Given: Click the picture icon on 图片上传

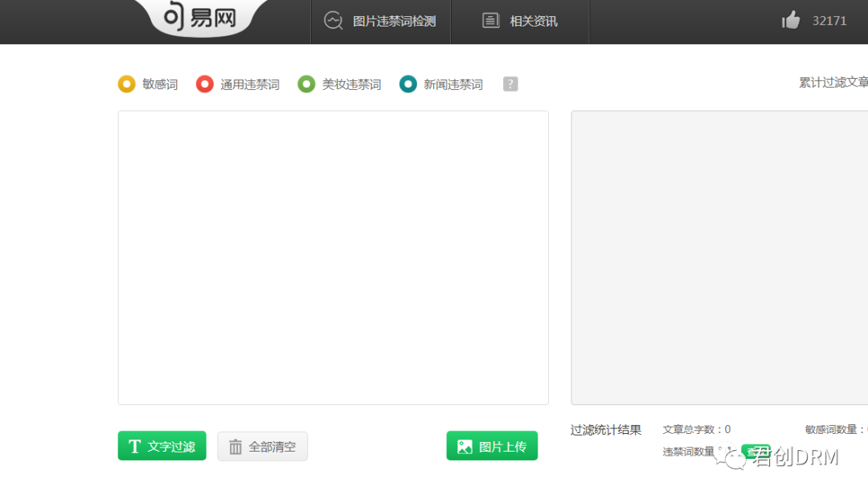Looking at the screenshot, I should [x=465, y=445].
